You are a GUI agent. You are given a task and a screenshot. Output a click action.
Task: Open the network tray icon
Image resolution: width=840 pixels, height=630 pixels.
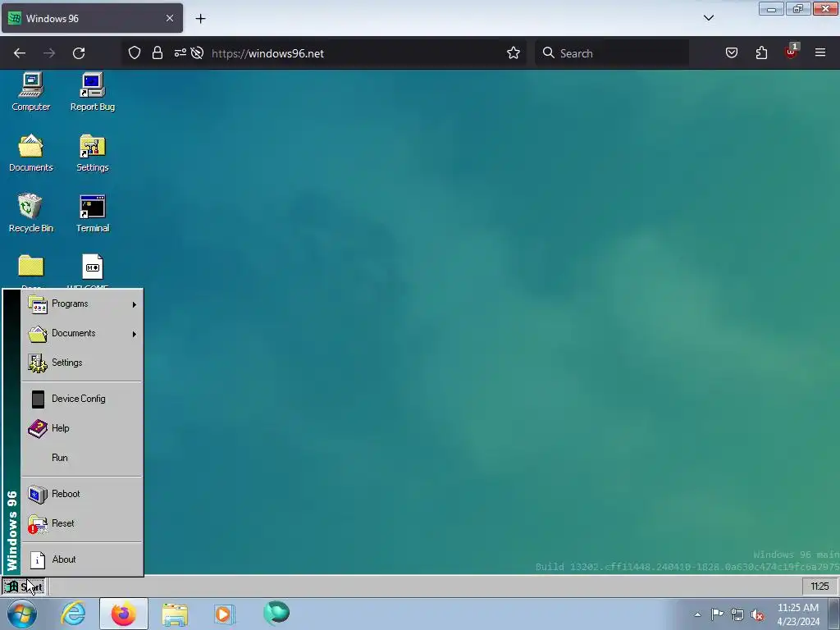737,615
